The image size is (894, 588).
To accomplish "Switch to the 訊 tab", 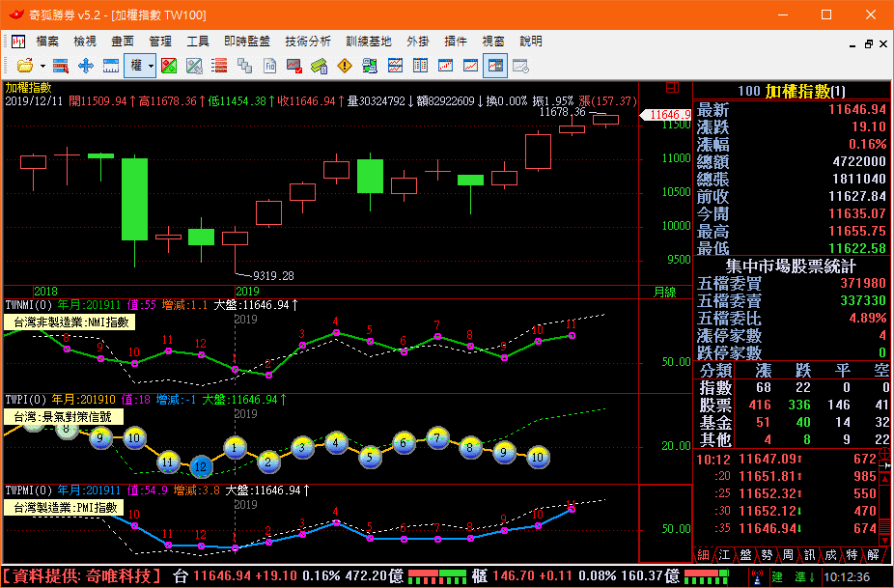I will tap(810, 555).
